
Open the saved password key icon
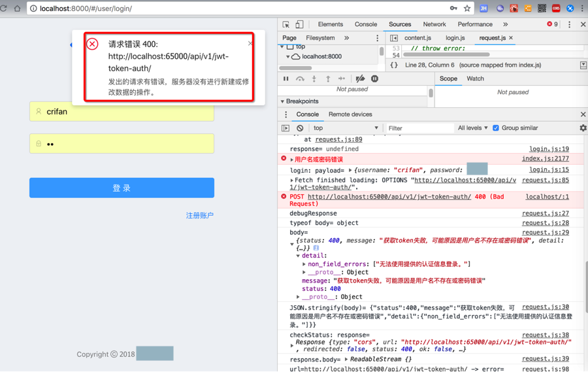pyautogui.click(x=453, y=8)
